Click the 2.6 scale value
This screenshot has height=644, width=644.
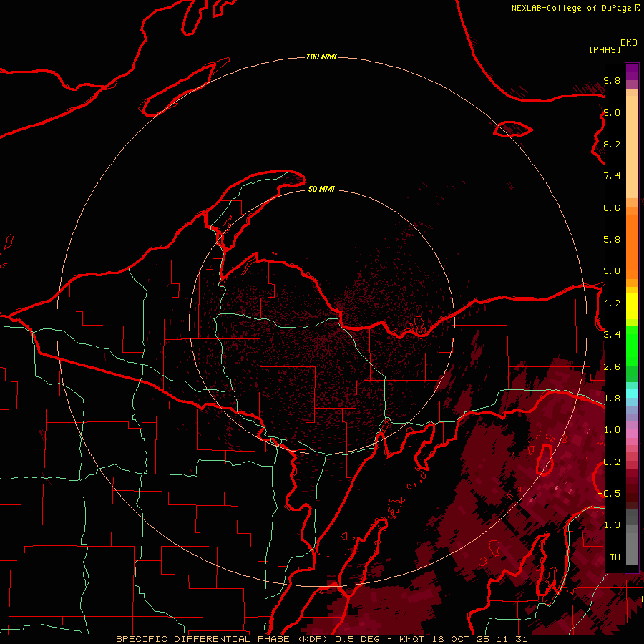point(612,367)
